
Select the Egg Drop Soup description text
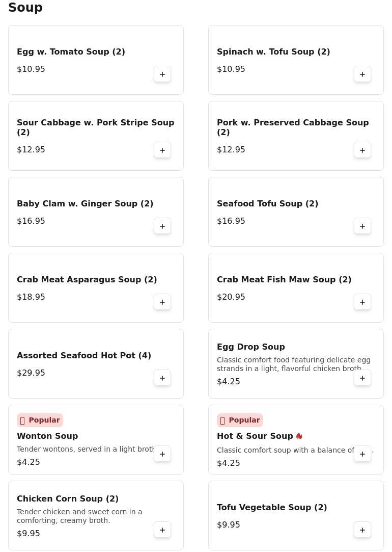293,364
